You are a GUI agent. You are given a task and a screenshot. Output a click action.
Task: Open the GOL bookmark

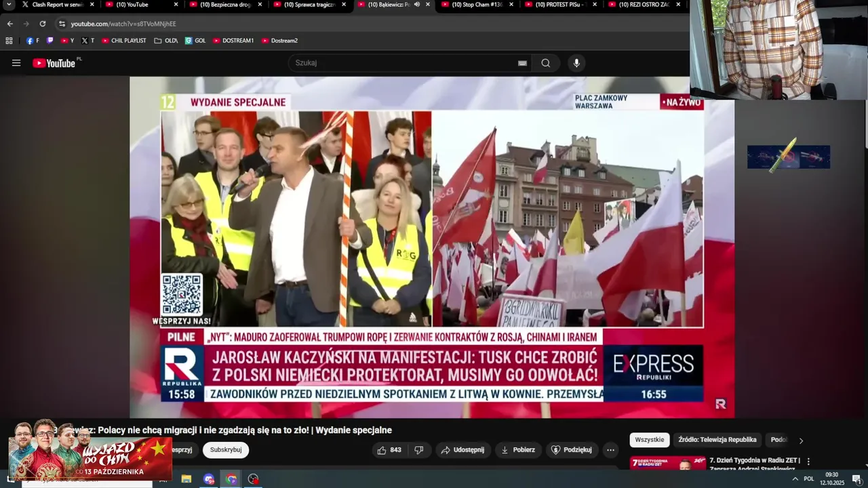pyautogui.click(x=195, y=41)
